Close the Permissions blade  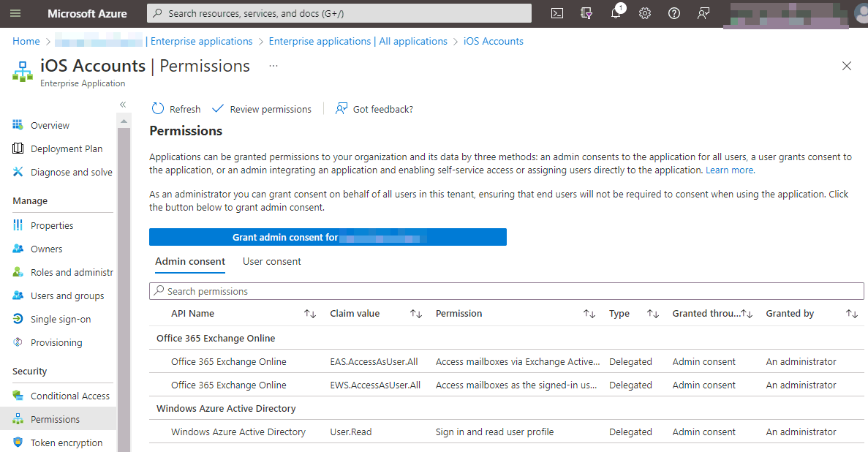click(846, 66)
